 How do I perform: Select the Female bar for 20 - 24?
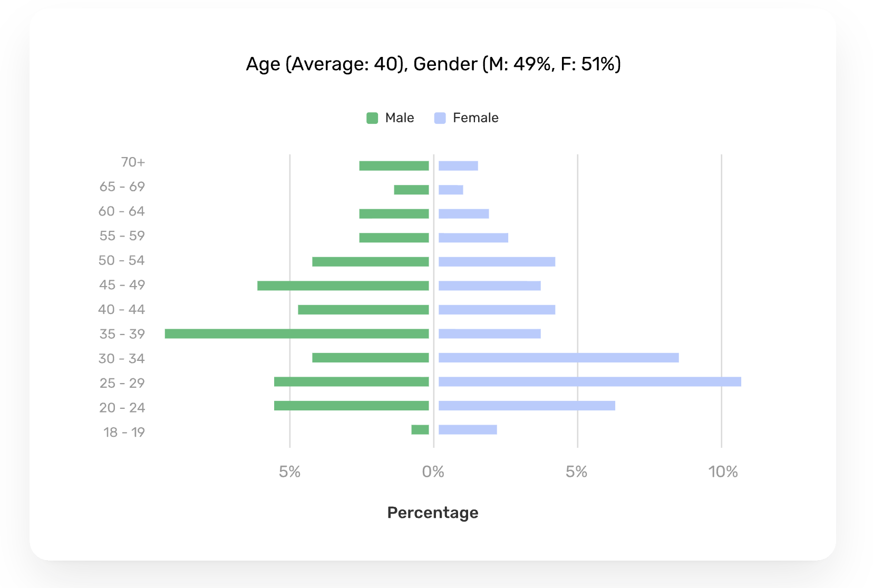[527, 406]
